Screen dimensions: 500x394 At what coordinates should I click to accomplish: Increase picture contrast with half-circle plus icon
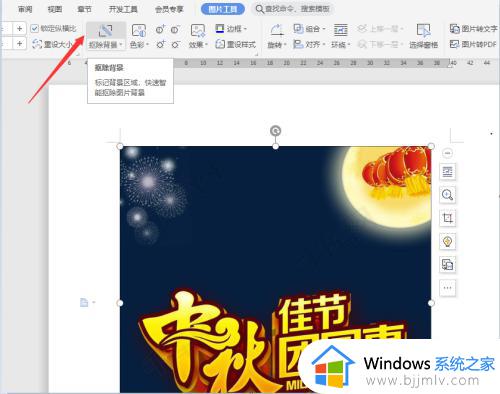tap(160, 30)
